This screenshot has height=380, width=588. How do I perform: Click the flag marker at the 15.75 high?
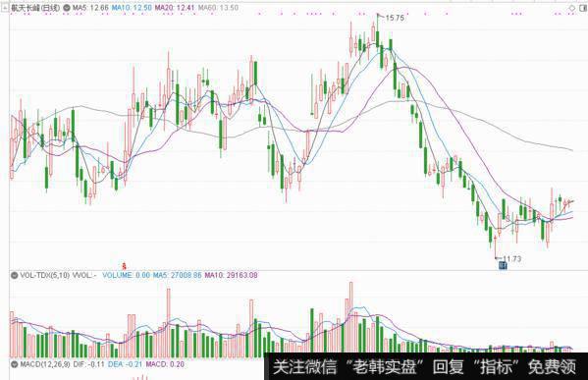(380, 16)
